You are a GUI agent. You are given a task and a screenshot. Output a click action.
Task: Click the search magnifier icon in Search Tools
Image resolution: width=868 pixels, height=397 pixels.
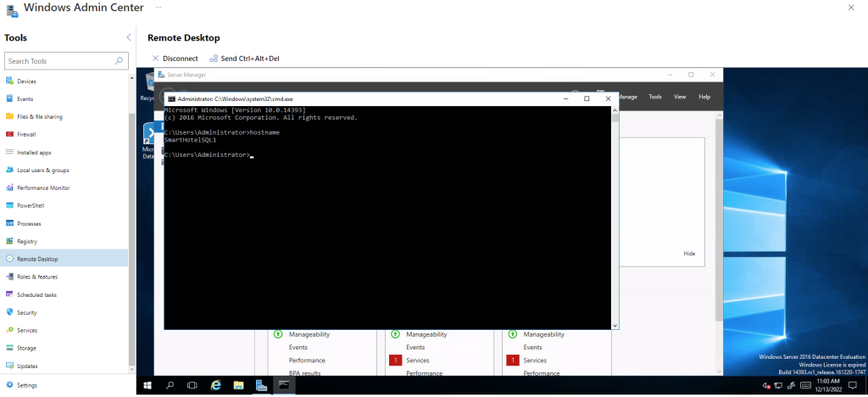tap(119, 61)
